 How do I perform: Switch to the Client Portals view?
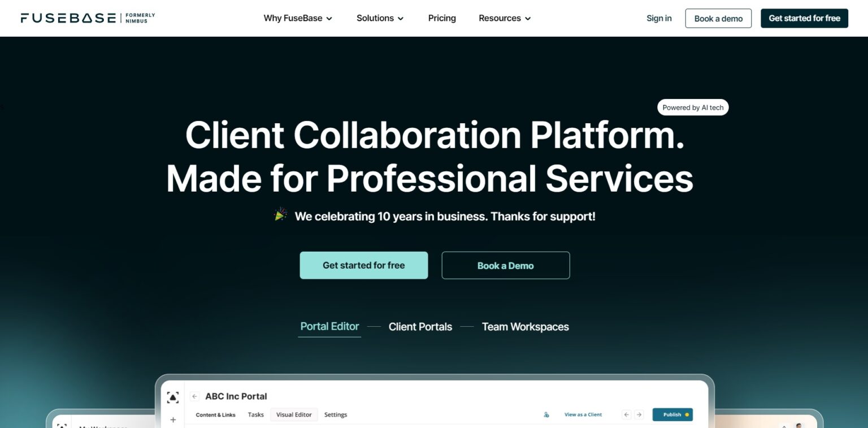[420, 327]
